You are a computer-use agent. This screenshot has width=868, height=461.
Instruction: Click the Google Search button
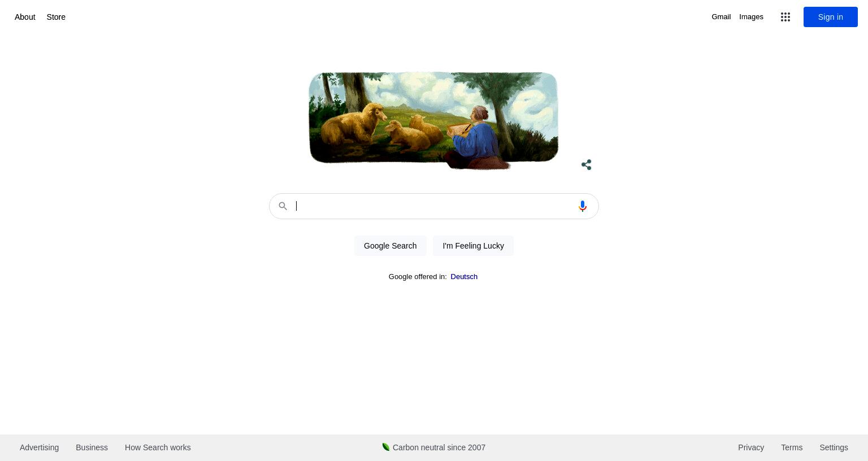pyautogui.click(x=390, y=246)
